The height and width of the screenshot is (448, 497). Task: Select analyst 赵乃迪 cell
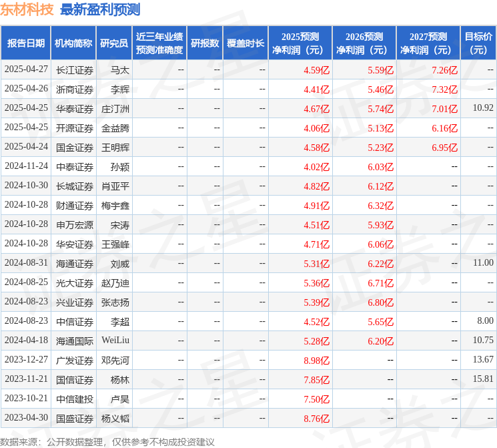click(115, 283)
